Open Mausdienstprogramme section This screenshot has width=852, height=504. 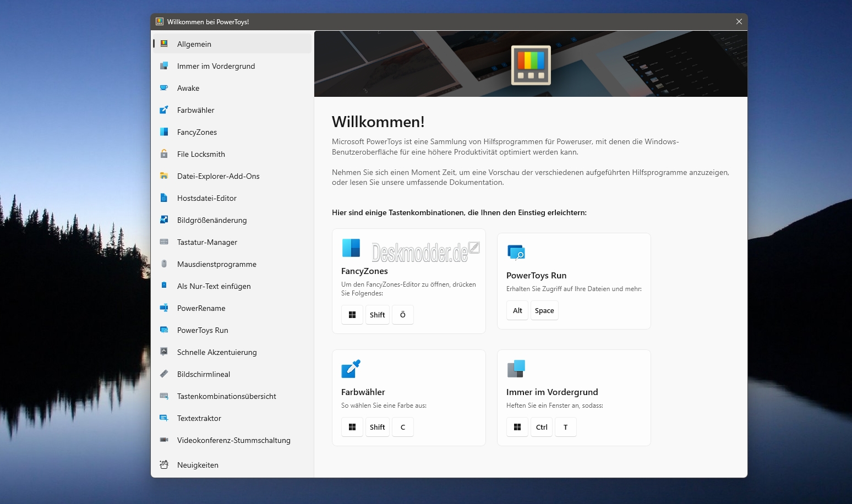232,264
